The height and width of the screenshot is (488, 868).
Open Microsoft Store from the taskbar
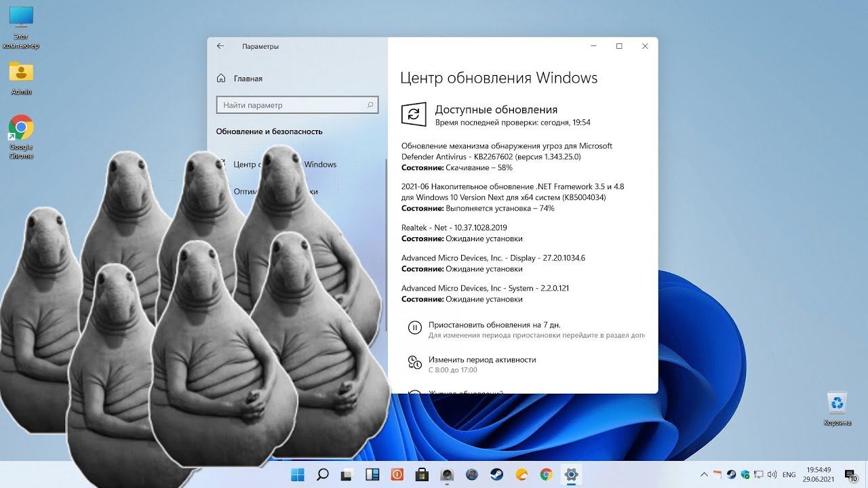tap(422, 474)
